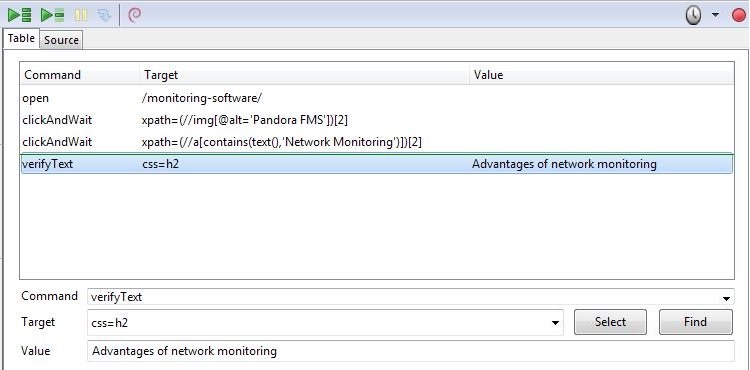Click the pink spiral rollup icon
This screenshot has height=370, width=750.
135,15
